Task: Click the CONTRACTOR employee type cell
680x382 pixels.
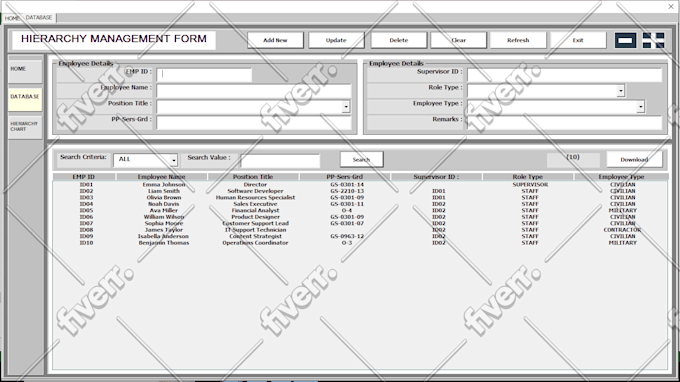Action: point(622,230)
